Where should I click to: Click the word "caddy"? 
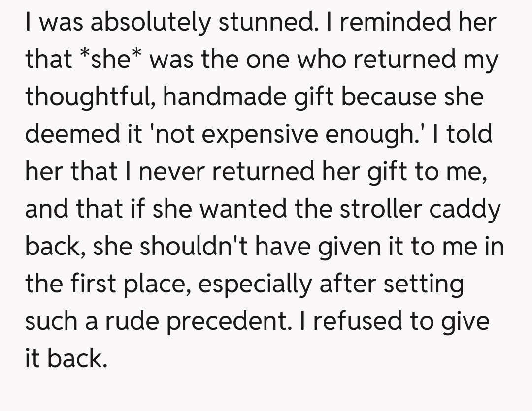pos(463,210)
